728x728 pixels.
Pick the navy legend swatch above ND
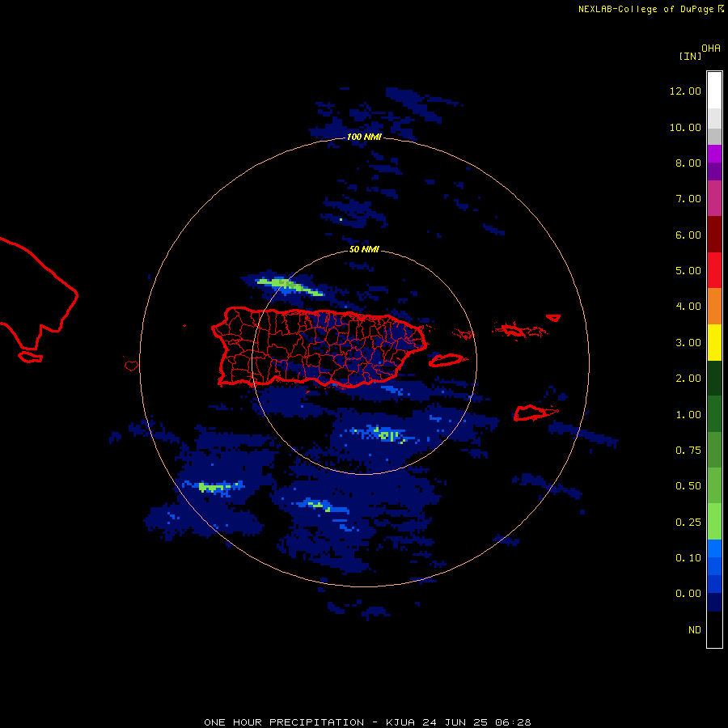point(714,602)
